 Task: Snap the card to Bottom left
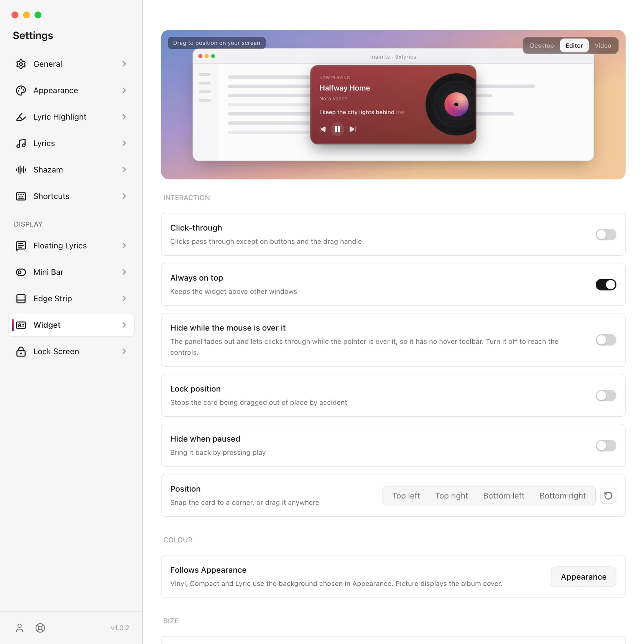[x=504, y=496]
